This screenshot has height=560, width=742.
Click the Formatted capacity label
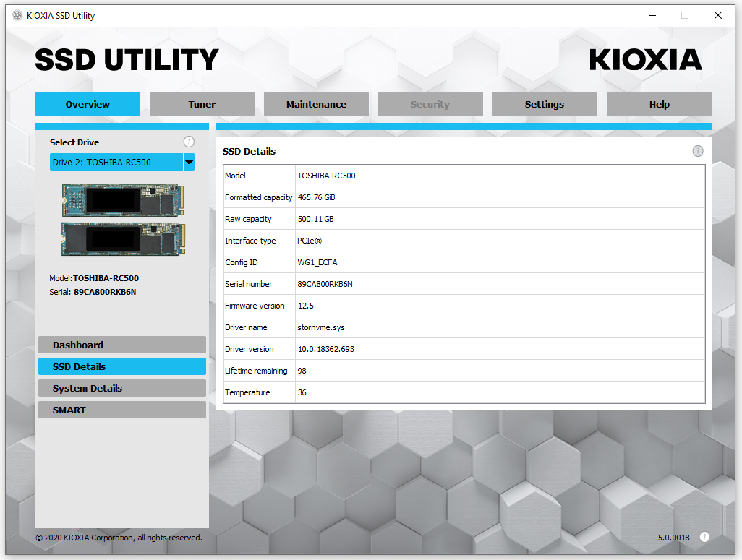[258, 197]
